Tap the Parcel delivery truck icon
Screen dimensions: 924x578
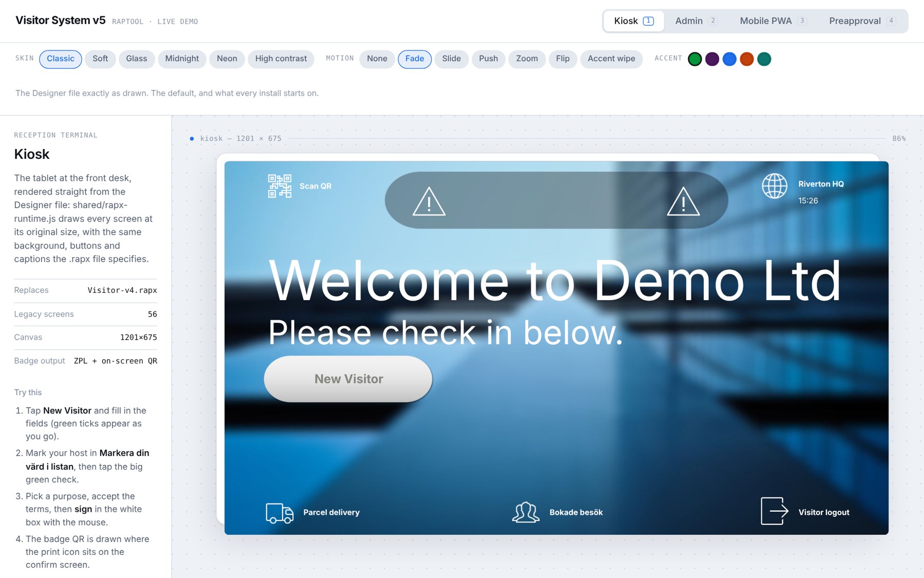[279, 513]
